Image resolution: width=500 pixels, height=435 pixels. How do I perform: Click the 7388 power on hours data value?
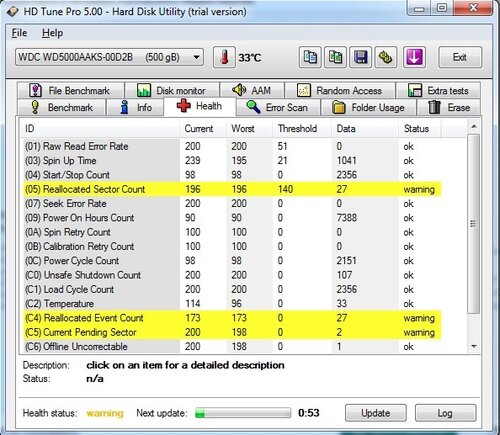coord(347,218)
